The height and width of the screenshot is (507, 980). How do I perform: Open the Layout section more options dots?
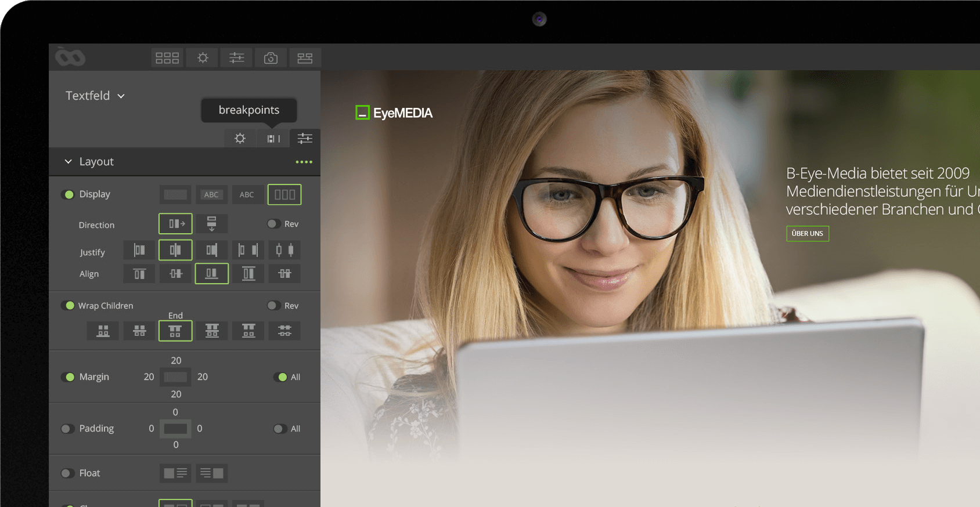coord(304,162)
